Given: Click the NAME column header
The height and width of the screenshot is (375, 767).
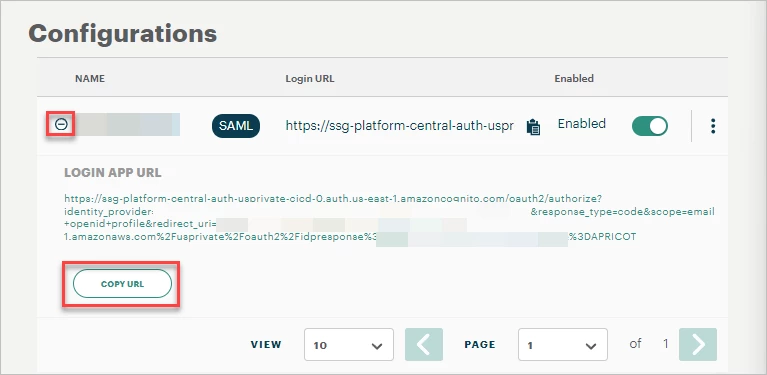Looking at the screenshot, I should [x=90, y=78].
